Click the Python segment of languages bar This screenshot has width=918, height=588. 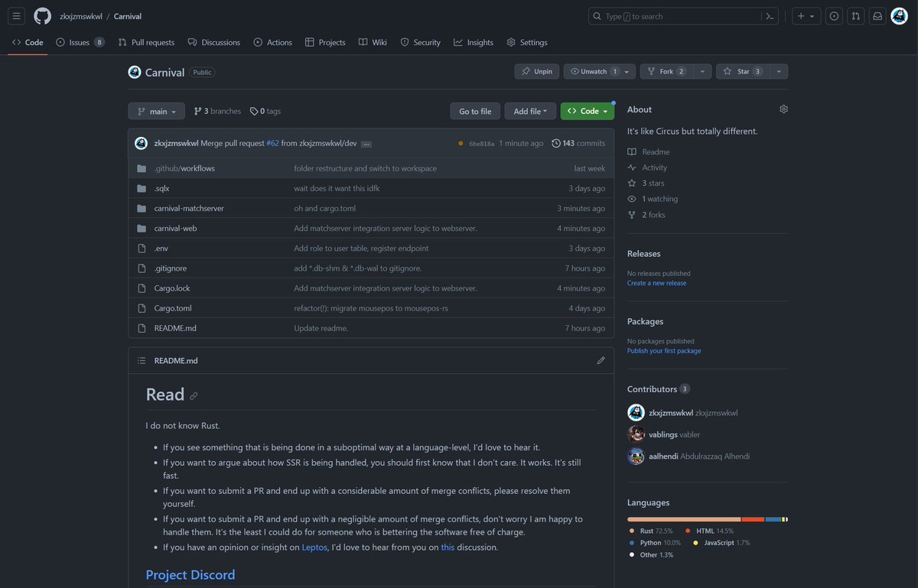(773, 519)
